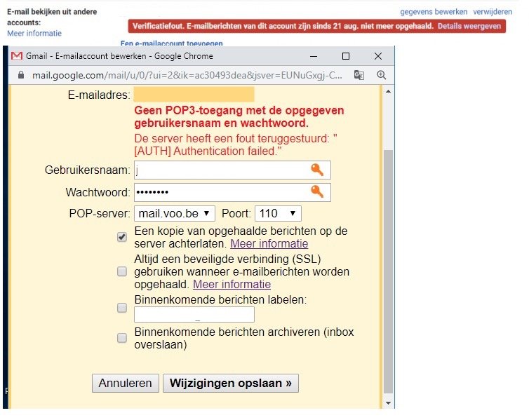Click the Annuleren button

125,384
